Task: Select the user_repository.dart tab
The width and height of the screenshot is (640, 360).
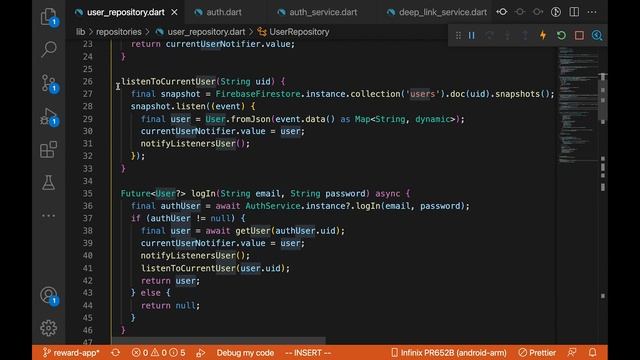Action: click(126, 12)
